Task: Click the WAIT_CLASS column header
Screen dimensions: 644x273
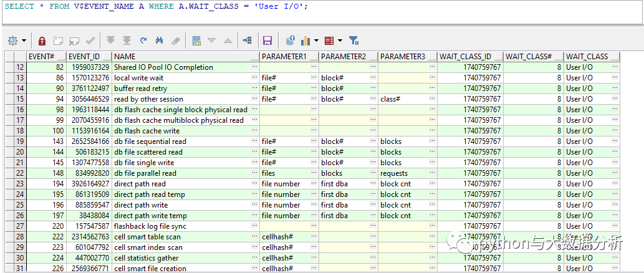Action: [592, 57]
